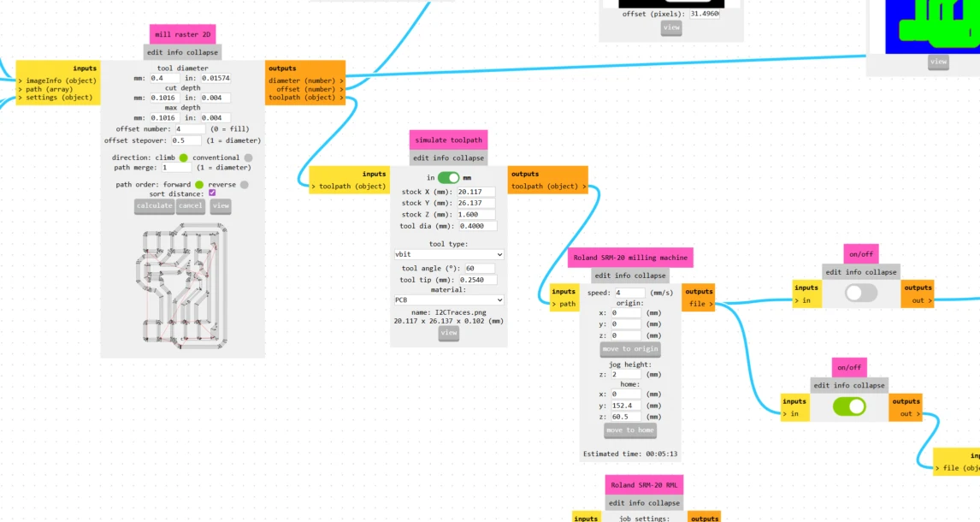The image size is (980, 522).
Task: Click edit info collapse under lower on/off
Action: coord(849,386)
